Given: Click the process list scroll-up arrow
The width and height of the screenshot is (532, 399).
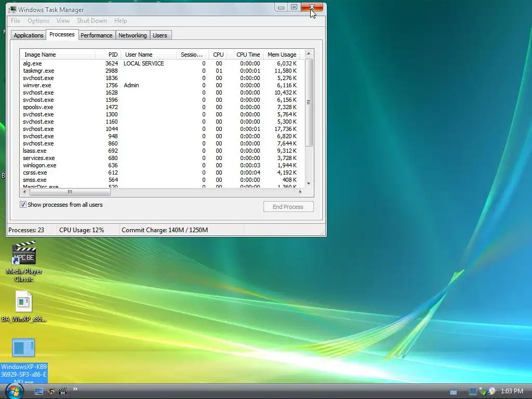Looking at the screenshot, I should coord(309,54).
